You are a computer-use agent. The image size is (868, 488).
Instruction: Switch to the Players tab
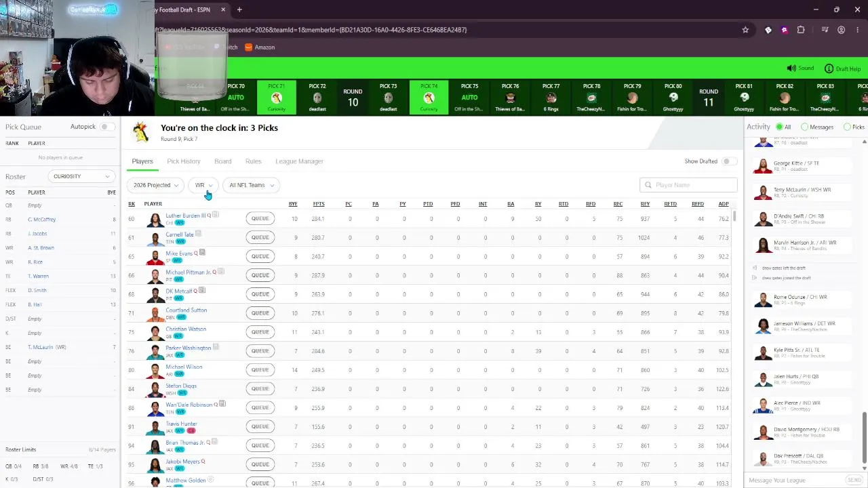pos(142,161)
